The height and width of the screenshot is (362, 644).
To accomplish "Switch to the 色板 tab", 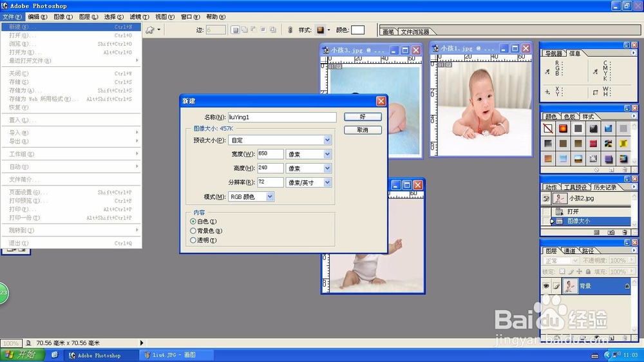I will coord(569,117).
